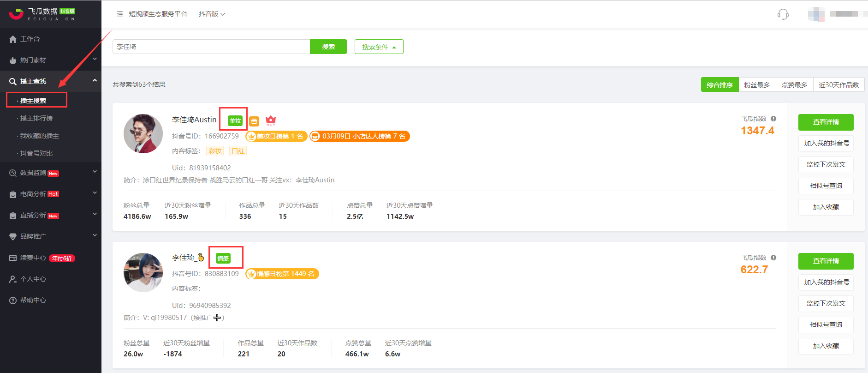Expand the 搜索条件 filter dropdown

[379, 47]
